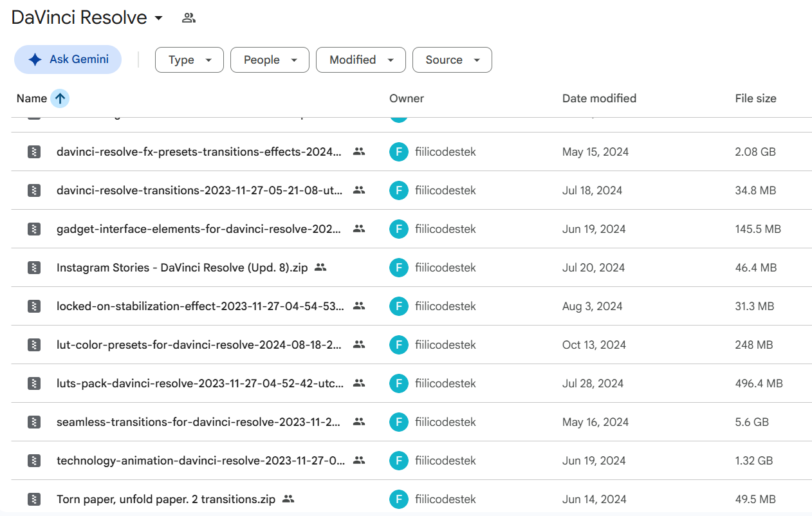Click the shared people icon beside folder title
This screenshot has height=516, width=812.
coord(189,18)
